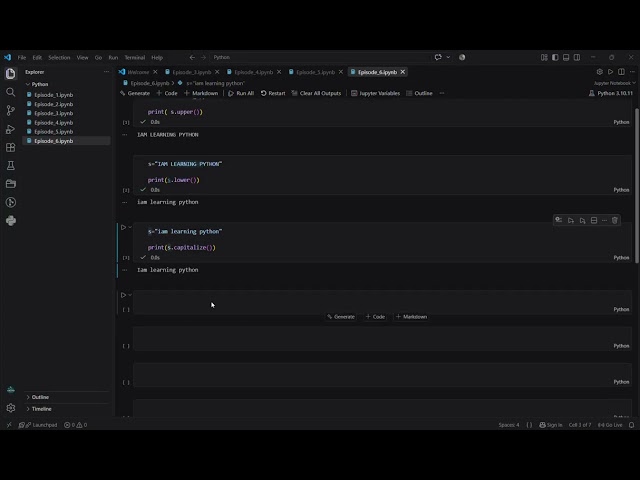Clear All Outputs

coord(316,93)
